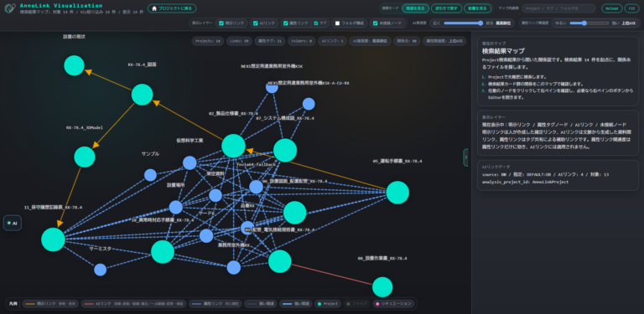Click the Fit button
Screen dimensions: 644x314
(631, 8)
